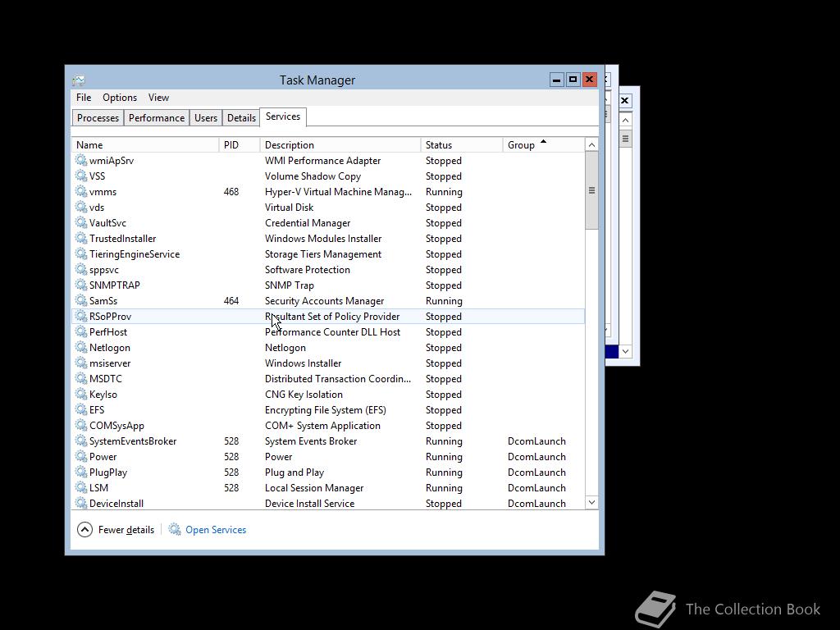Click the gear icon next to Open Services

point(175,529)
